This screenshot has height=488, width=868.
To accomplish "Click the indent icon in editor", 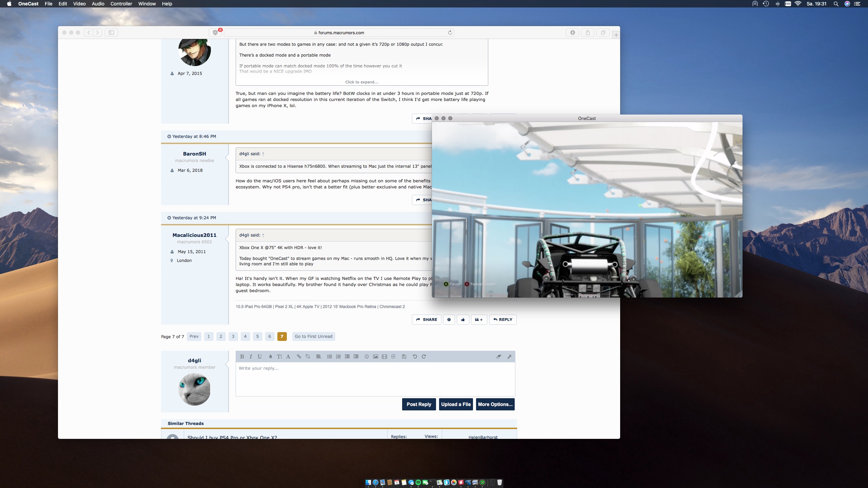I will [x=356, y=357].
